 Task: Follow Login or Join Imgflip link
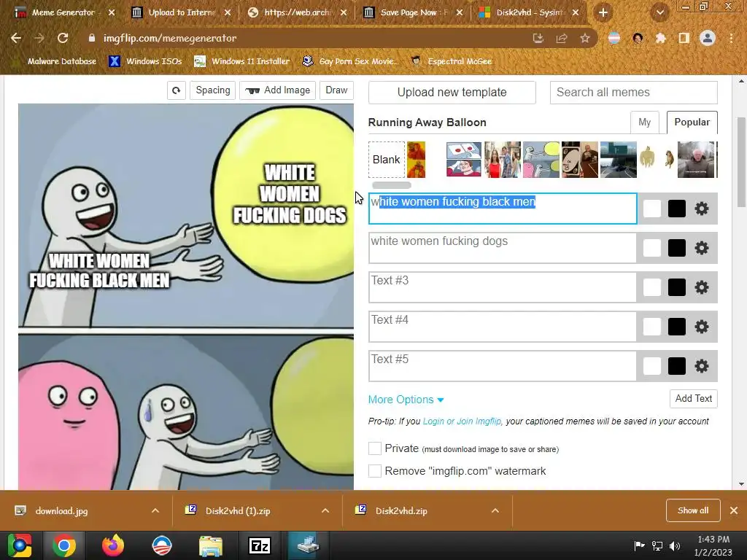coord(462,421)
